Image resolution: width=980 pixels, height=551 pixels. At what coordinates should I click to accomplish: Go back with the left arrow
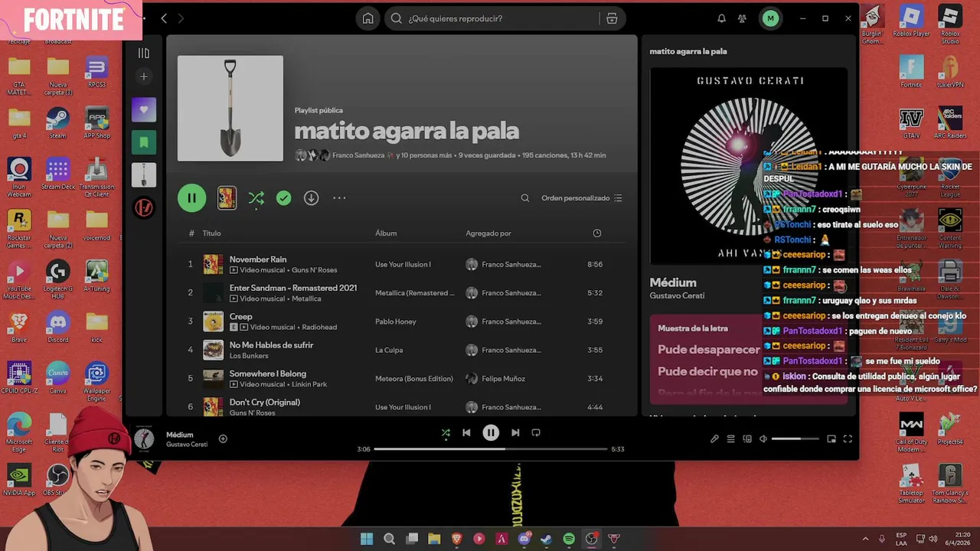coord(164,18)
